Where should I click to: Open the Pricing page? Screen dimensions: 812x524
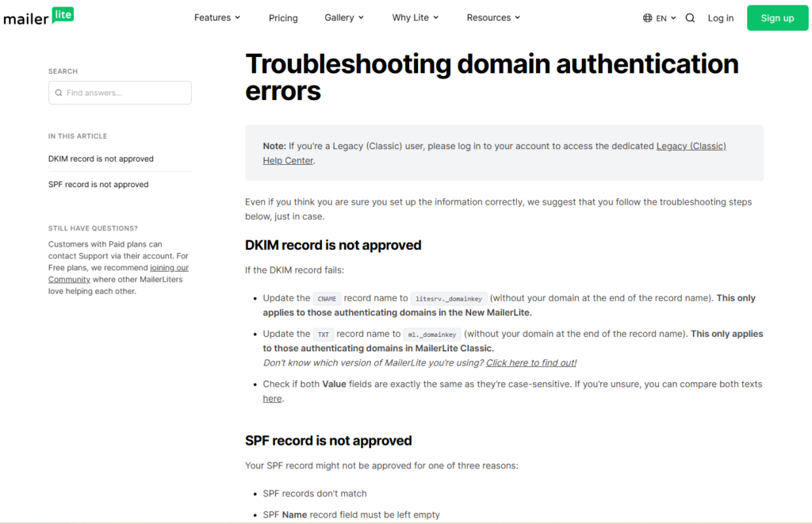click(283, 18)
